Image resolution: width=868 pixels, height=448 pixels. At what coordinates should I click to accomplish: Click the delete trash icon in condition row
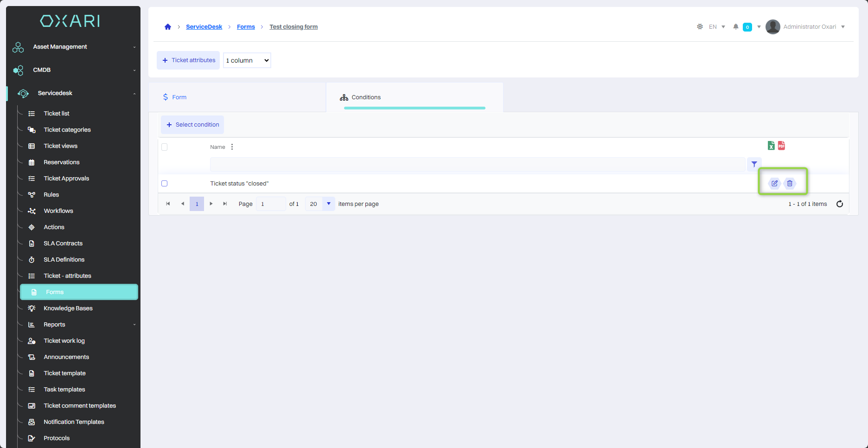coord(790,183)
